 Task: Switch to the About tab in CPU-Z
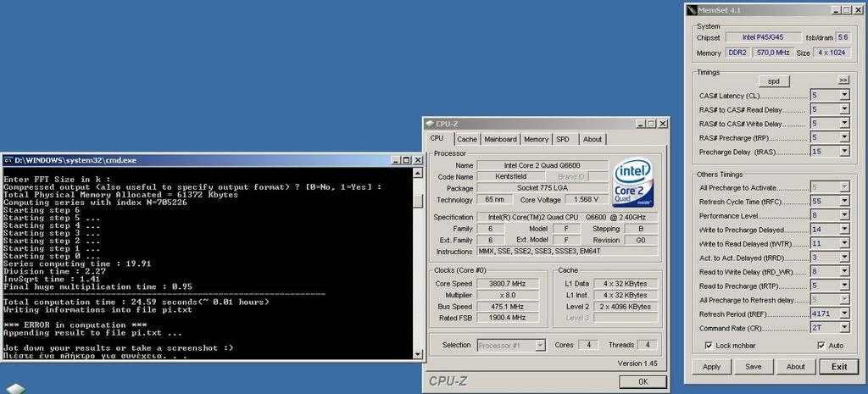[593, 140]
